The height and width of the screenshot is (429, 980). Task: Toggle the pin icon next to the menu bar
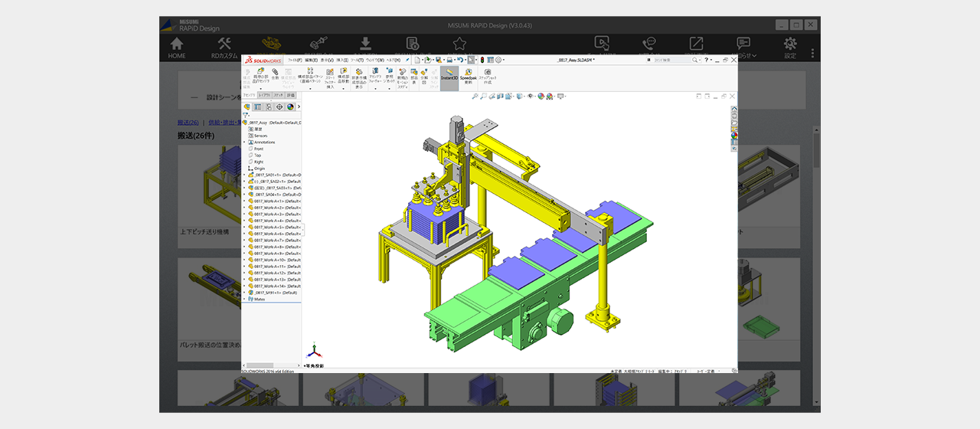click(407, 60)
